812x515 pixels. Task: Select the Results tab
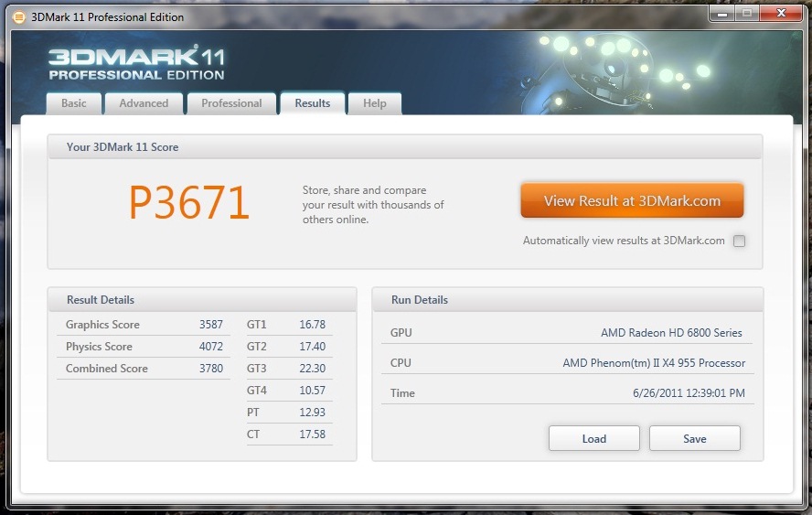[x=312, y=103]
